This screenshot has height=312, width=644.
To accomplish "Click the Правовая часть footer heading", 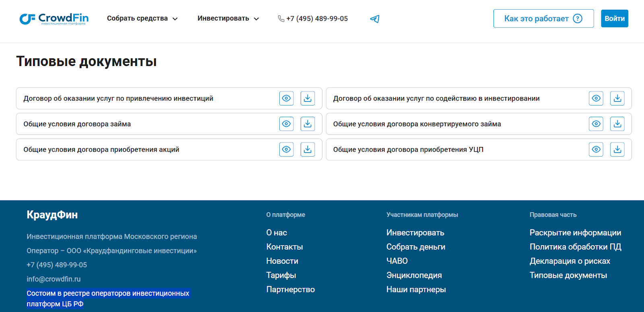I will [553, 215].
